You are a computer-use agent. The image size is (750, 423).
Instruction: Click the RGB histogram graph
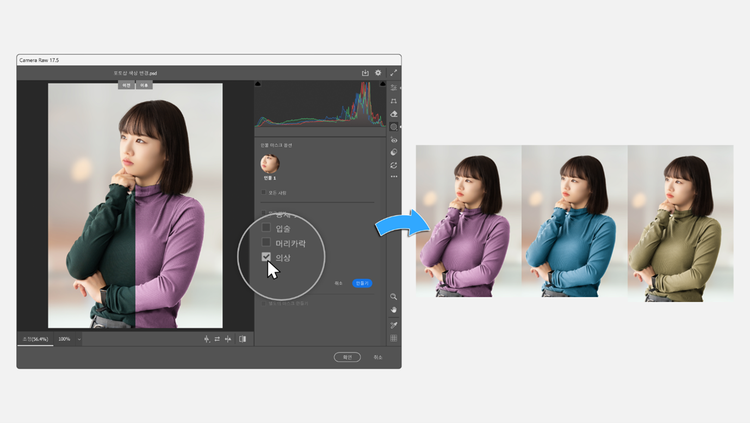pos(320,104)
